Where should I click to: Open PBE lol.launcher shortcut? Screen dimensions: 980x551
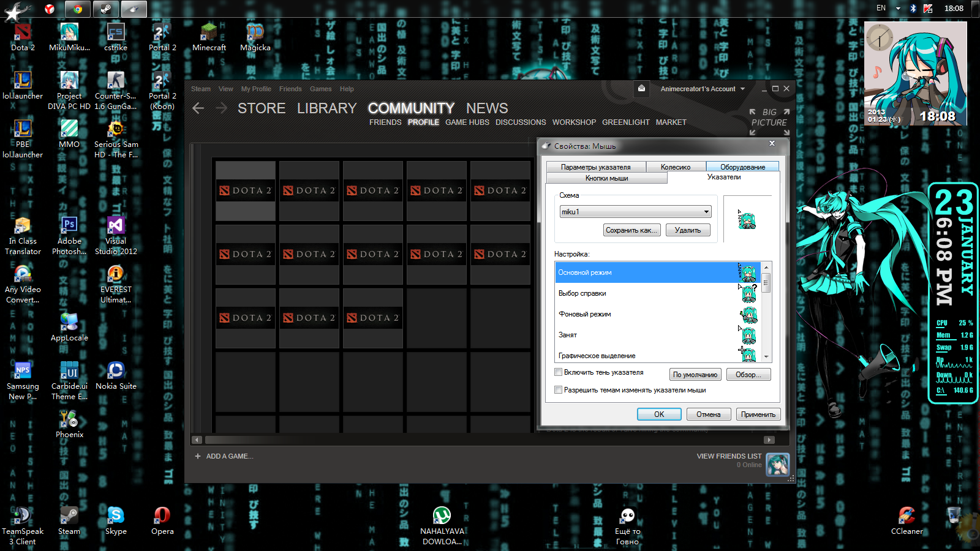[23, 138]
